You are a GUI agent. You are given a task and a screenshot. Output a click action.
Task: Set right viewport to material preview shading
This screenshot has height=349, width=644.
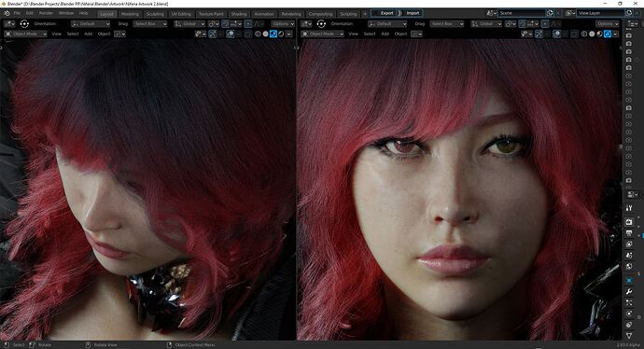pos(599,35)
